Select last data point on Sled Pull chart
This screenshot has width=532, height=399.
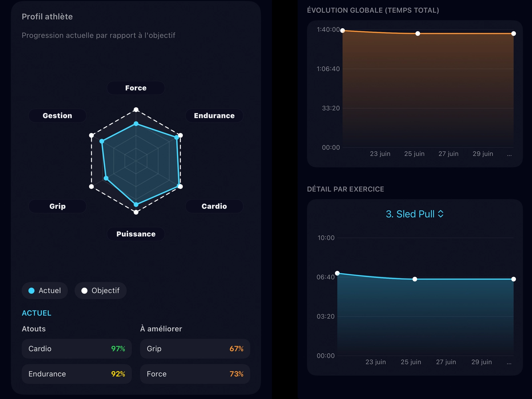pyautogui.click(x=514, y=279)
